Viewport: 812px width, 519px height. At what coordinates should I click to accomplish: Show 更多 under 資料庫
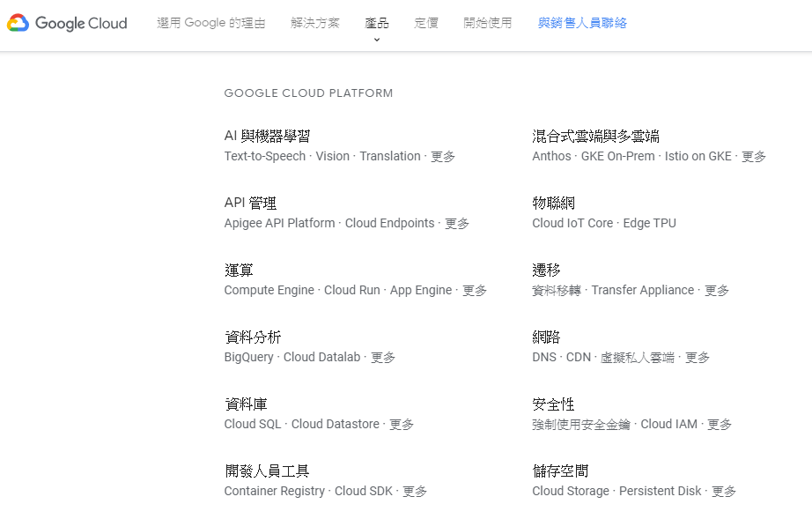(x=402, y=424)
